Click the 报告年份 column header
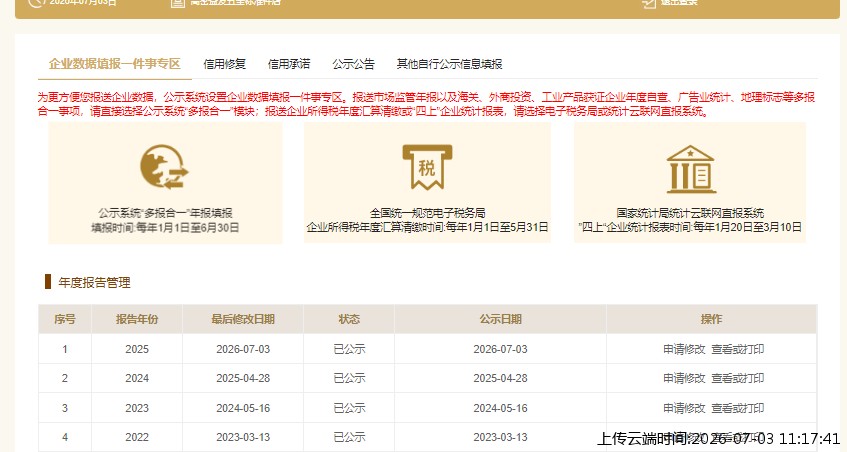 [137, 319]
